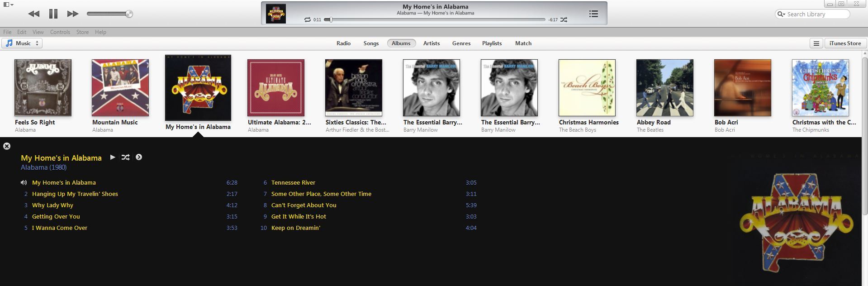Click now playing album artwork thumbnail

[x=275, y=14]
